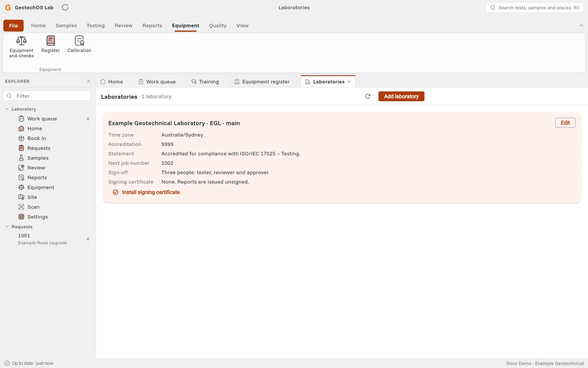Open request 1001 Example Road Upgrade
Viewport: 588px width, 368px height.
tap(47, 239)
